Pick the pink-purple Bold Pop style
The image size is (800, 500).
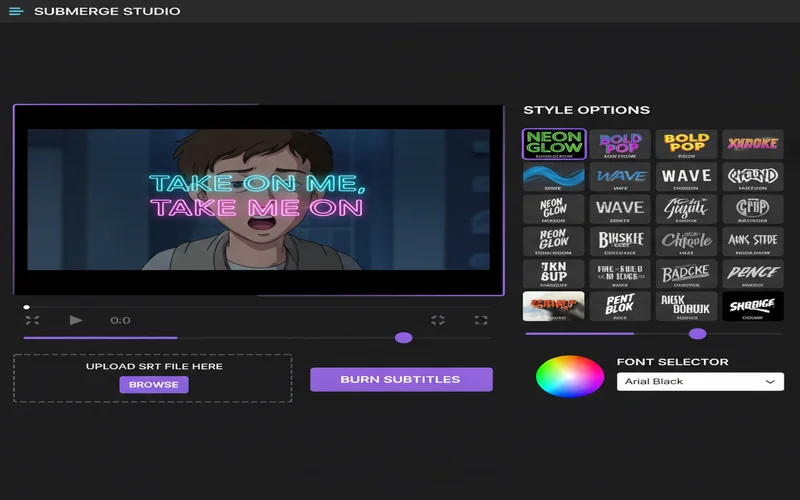[620, 144]
